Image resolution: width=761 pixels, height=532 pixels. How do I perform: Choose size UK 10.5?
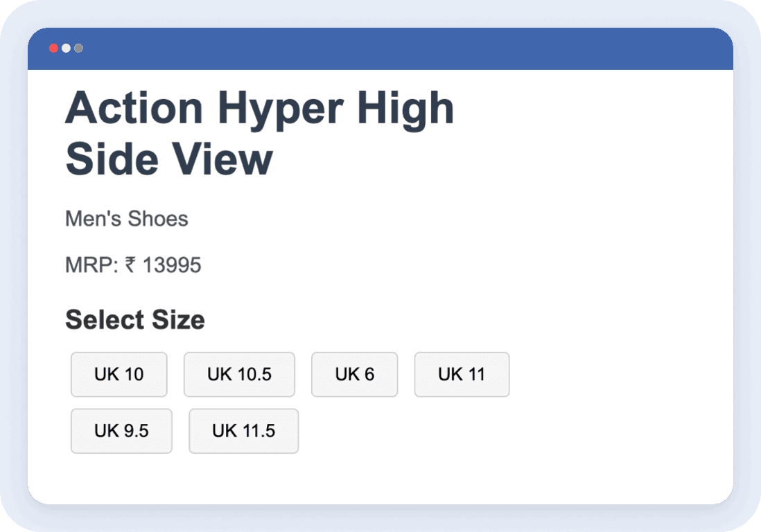239,374
